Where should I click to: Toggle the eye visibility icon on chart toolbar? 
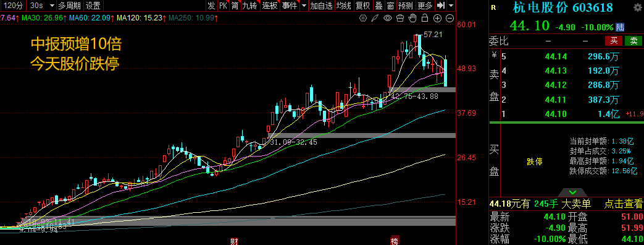(388, 18)
